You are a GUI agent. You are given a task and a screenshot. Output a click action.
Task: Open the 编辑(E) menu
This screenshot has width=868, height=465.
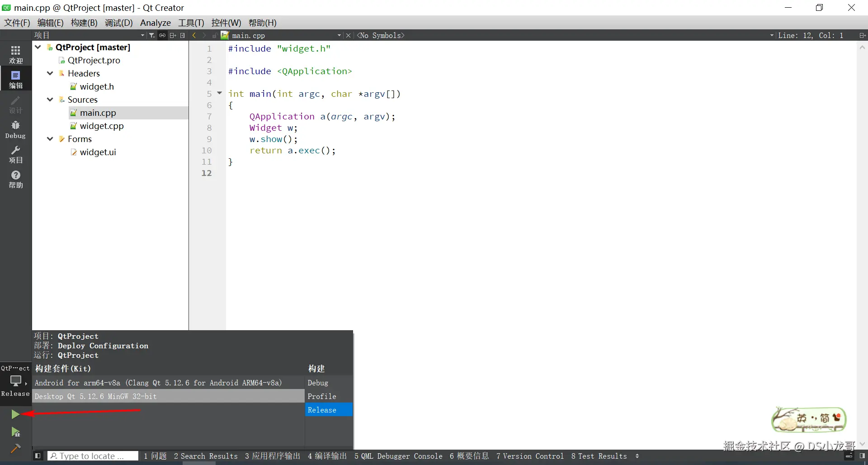point(50,23)
